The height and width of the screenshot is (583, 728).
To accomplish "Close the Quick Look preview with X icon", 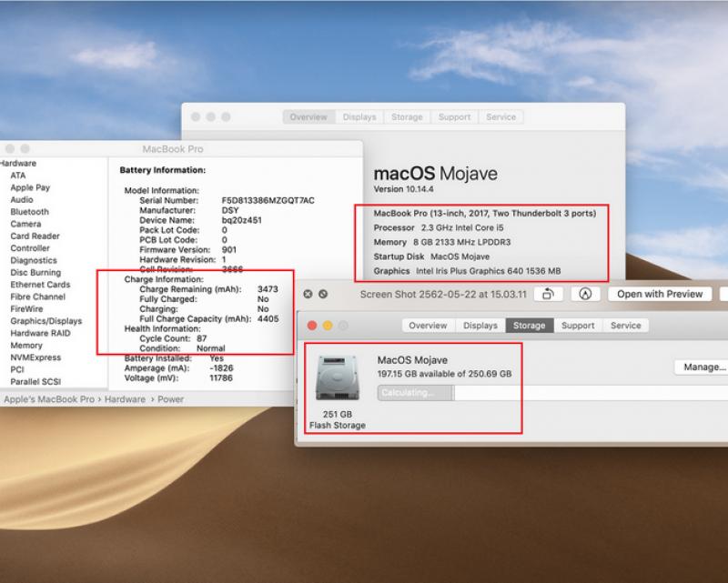I will point(308,294).
